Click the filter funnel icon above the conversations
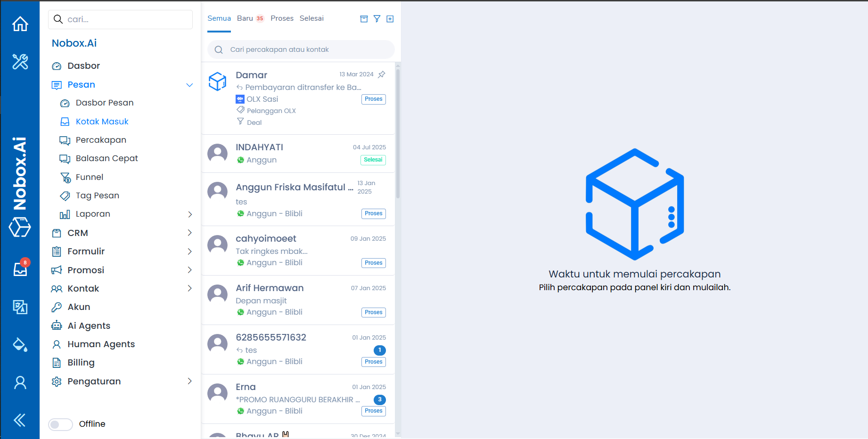Image resolution: width=868 pixels, height=439 pixels. [x=377, y=19]
